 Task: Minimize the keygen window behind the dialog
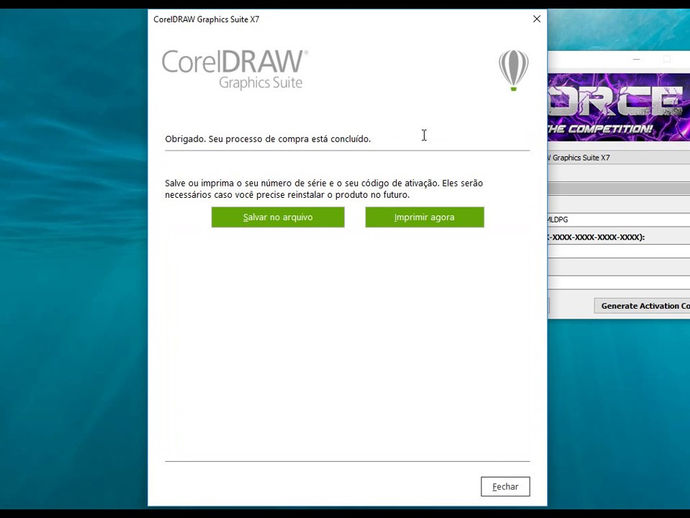(636, 59)
